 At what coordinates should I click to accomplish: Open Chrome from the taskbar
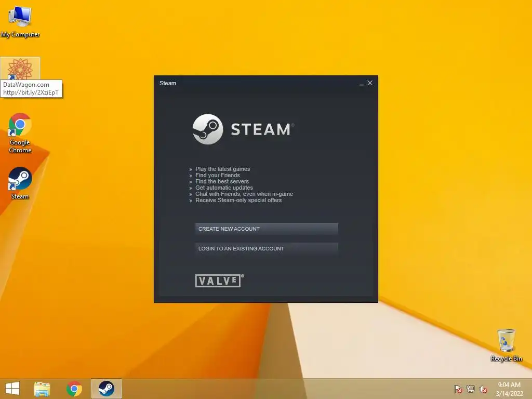tap(74, 389)
